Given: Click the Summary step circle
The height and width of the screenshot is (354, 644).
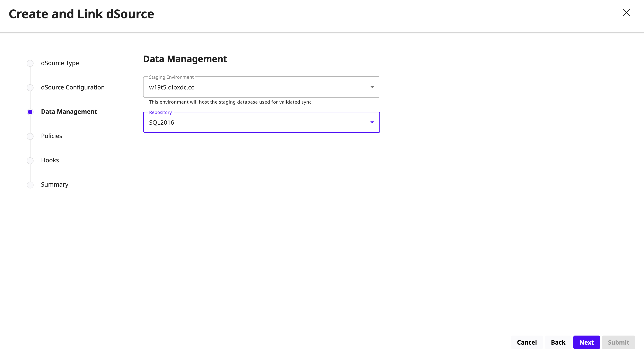Looking at the screenshot, I should [30, 185].
